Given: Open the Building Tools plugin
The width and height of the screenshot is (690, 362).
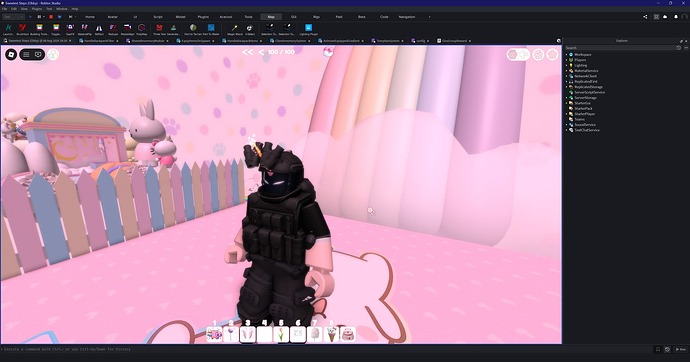Looking at the screenshot, I should pyautogui.click(x=40, y=29).
